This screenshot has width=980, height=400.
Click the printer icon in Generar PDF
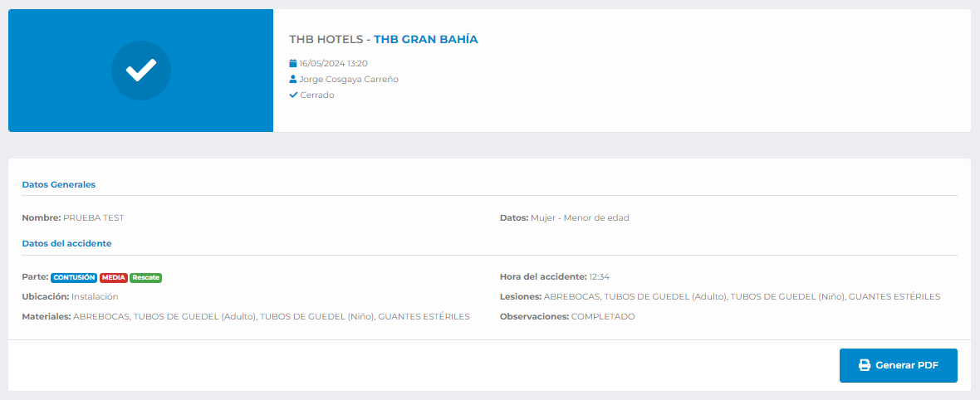coord(864,365)
